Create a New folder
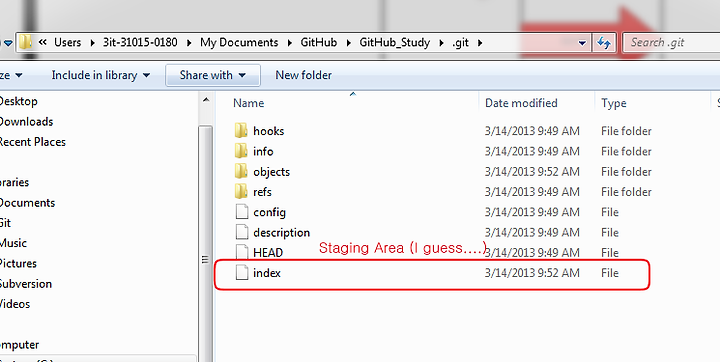 click(304, 75)
